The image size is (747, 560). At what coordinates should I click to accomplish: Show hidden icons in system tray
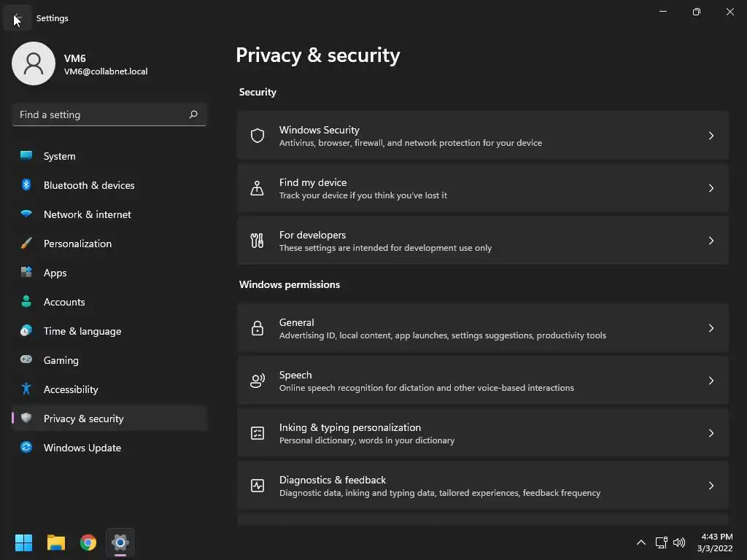pyautogui.click(x=641, y=542)
